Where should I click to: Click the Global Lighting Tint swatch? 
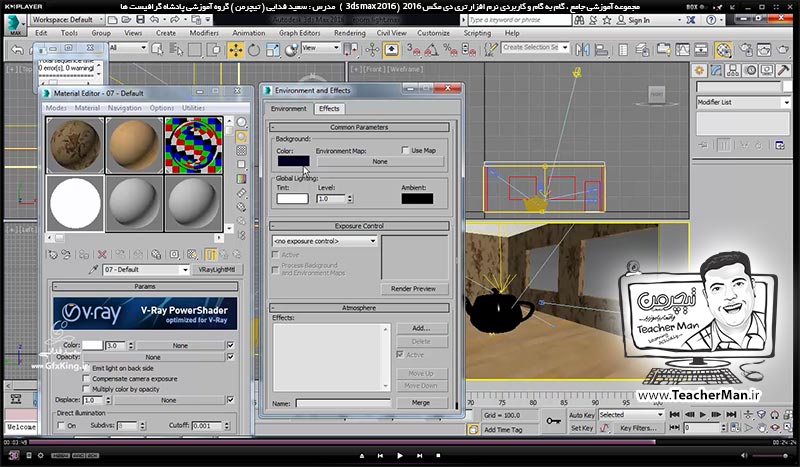(x=292, y=199)
